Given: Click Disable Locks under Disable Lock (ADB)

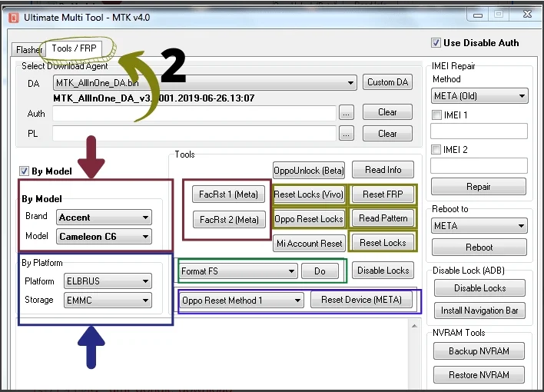Looking at the screenshot, I should click(x=479, y=287).
